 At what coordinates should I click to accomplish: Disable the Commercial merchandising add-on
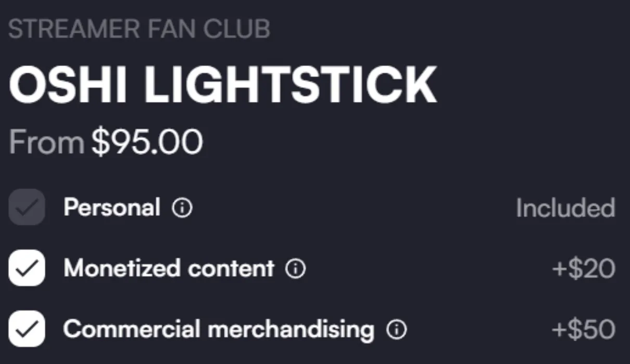[27, 329]
